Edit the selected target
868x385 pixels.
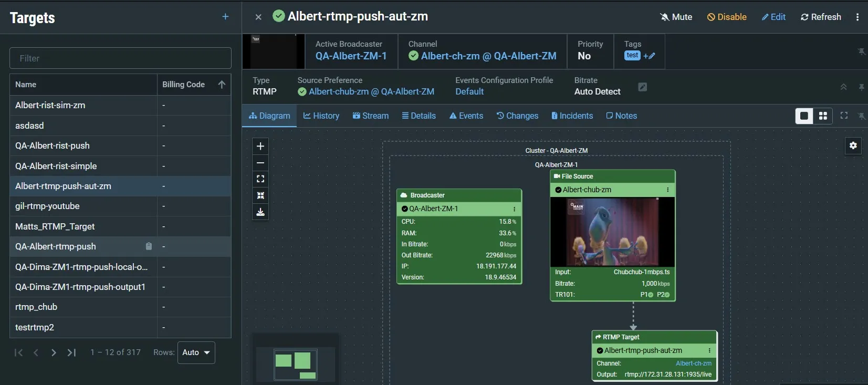[773, 17]
